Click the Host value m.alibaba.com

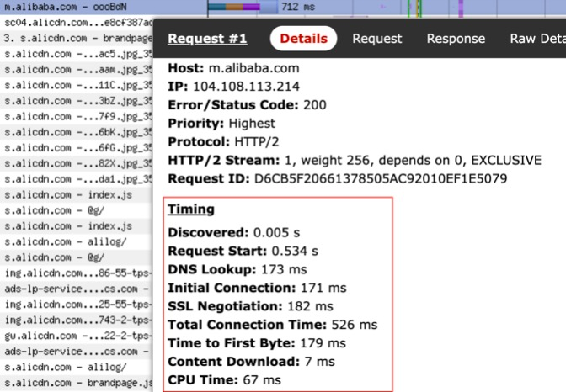click(x=253, y=68)
